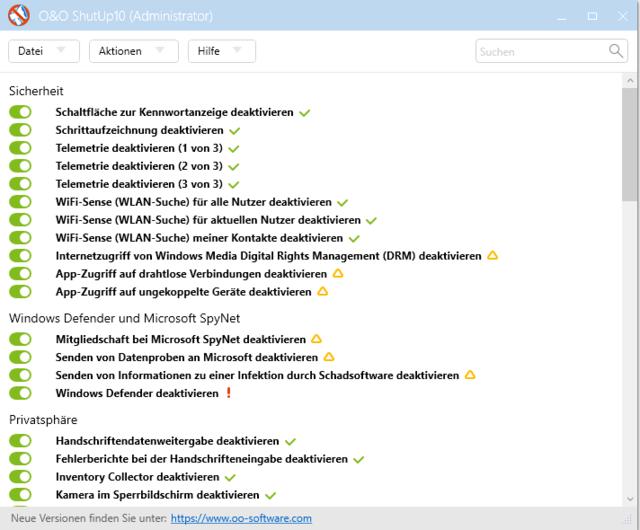The image size is (640, 530).
Task: Click green checkmark beside Schrittaufzeichnung deaktivieren
Action: coord(235,131)
